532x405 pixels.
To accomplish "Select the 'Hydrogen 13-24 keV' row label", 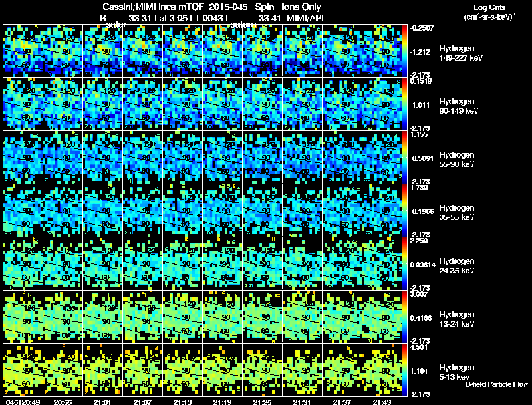I will [456, 319].
